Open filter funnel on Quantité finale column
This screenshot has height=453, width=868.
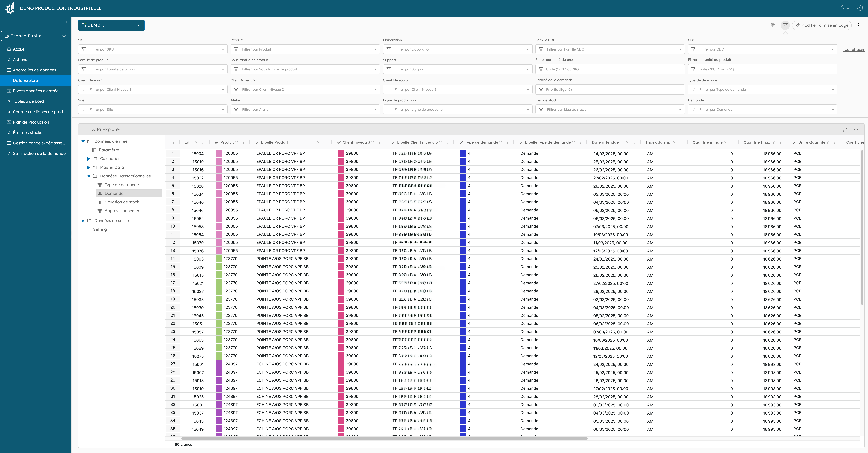tap(774, 142)
